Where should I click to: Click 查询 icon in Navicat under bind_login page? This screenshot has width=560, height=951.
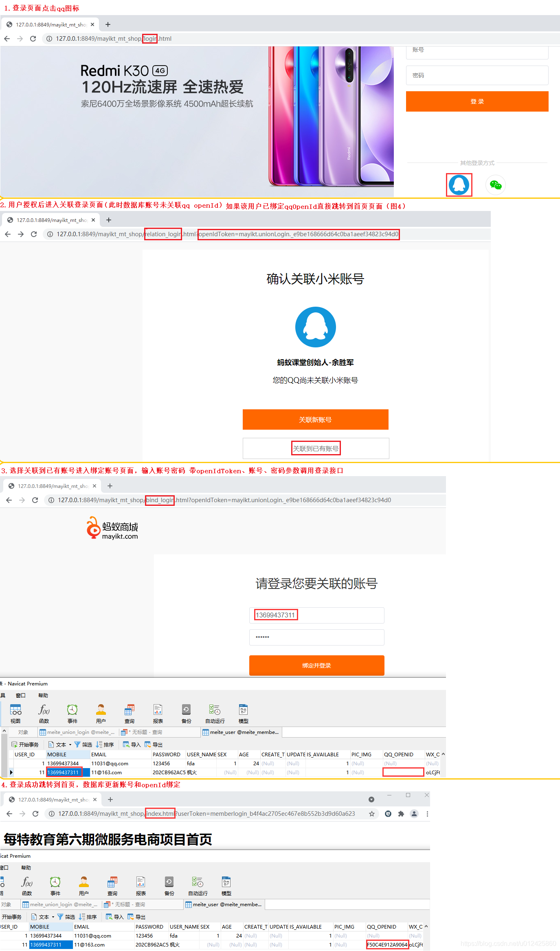pyautogui.click(x=130, y=714)
